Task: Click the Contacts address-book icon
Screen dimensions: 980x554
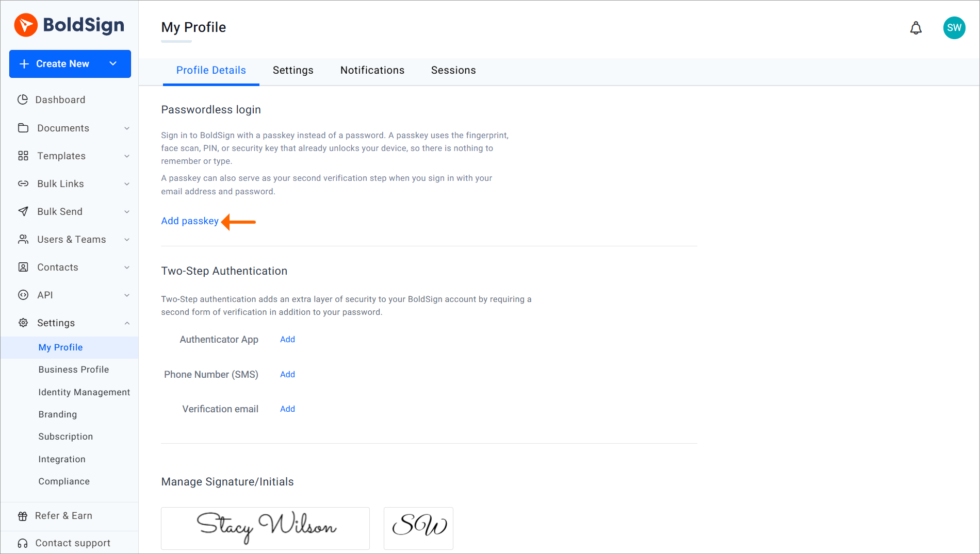Action: pyautogui.click(x=23, y=267)
